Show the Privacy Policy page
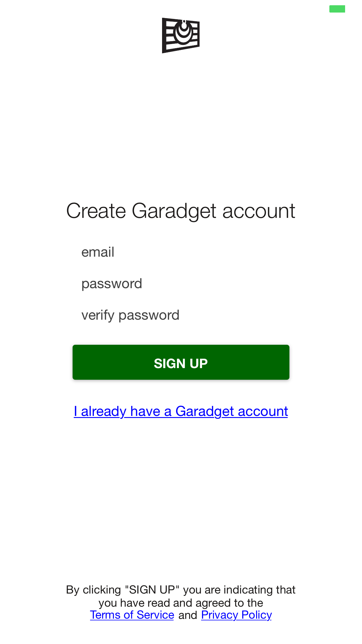The width and height of the screenshot is (362, 644). (x=236, y=615)
